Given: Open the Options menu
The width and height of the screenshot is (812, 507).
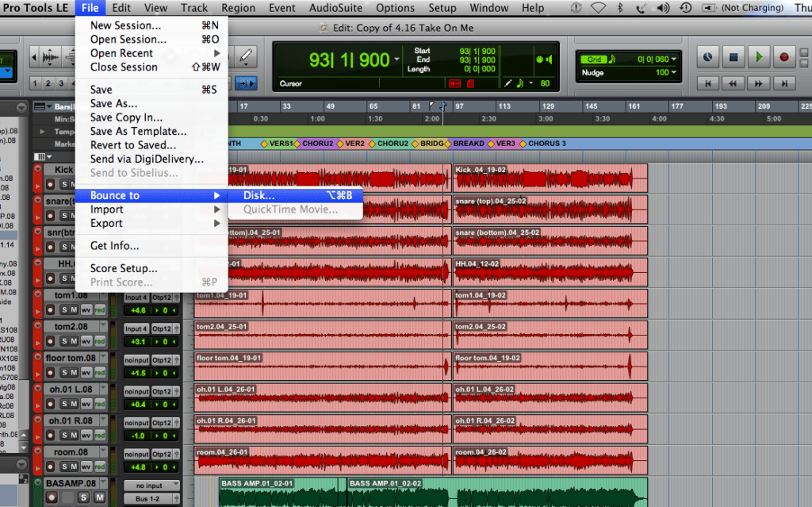Looking at the screenshot, I should pos(395,8).
